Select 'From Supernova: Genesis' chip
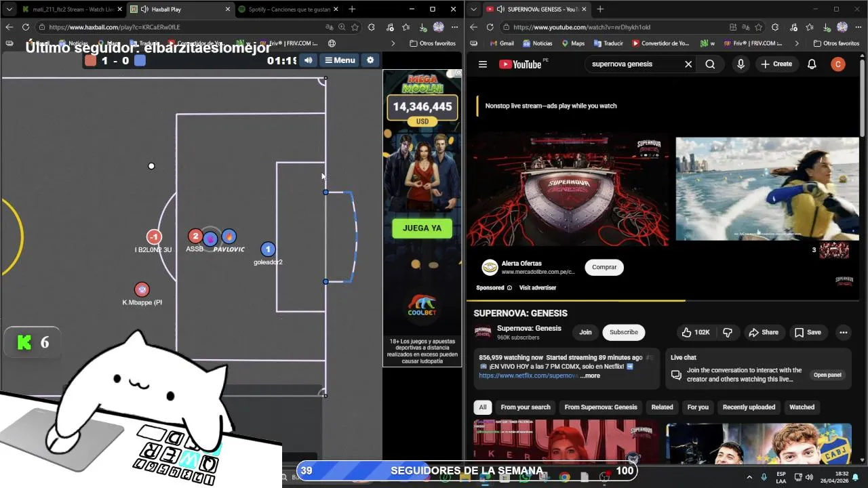The image size is (868, 488). click(601, 407)
